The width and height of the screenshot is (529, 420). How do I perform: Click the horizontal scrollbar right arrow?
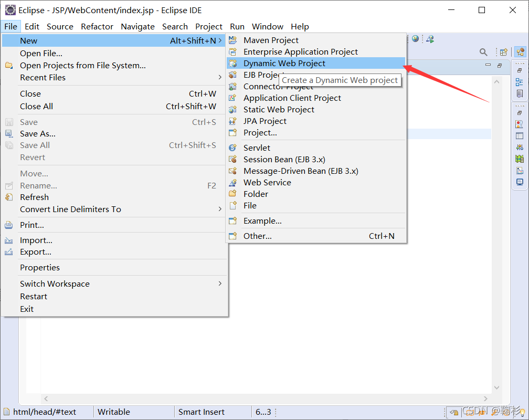coord(485,398)
